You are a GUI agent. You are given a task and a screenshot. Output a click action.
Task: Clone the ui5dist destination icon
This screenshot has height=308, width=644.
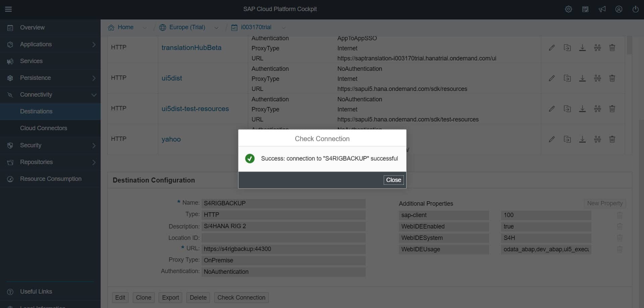567,78
